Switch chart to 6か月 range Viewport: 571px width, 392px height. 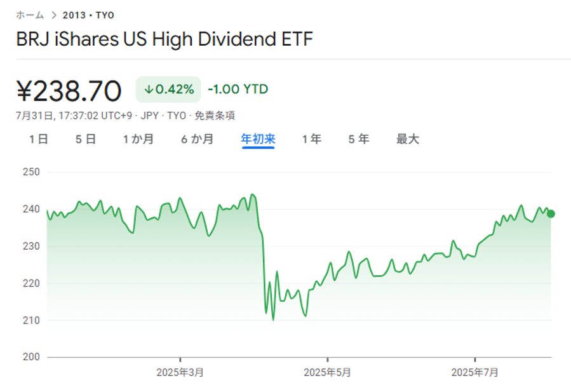[197, 139]
